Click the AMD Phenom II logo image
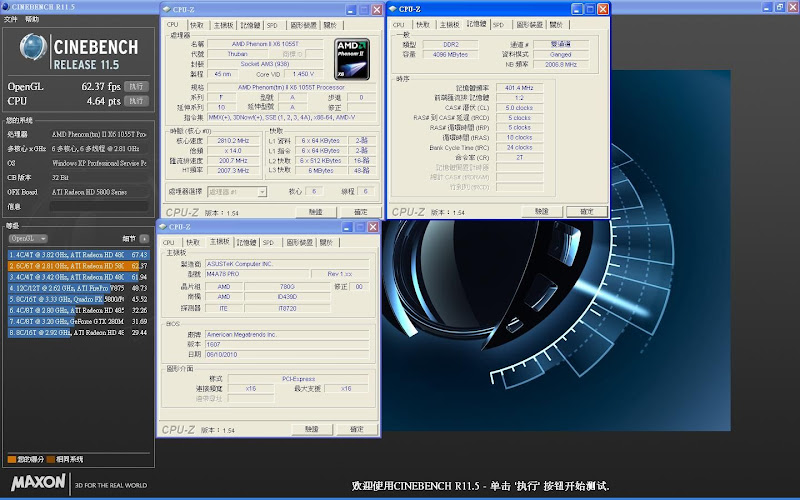The image size is (800, 500). (352, 59)
